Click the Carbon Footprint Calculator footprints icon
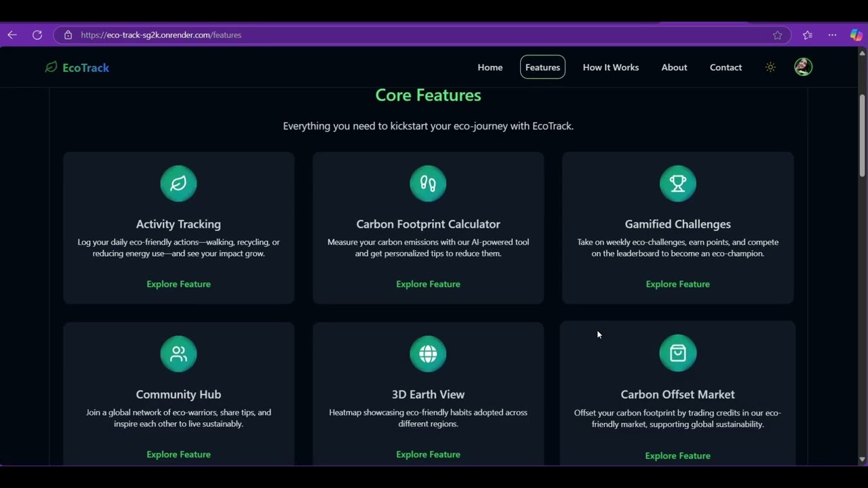The width and height of the screenshot is (868, 488). (x=428, y=184)
